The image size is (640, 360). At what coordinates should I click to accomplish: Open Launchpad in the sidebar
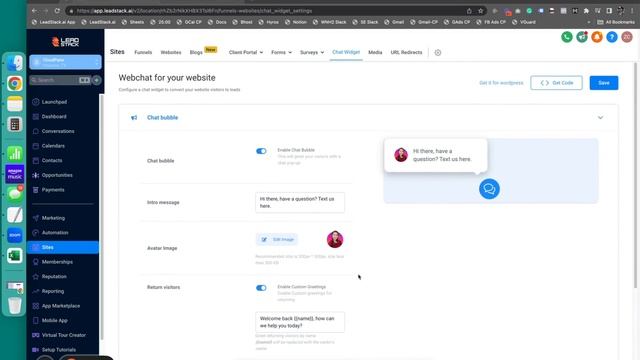point(54,102)
